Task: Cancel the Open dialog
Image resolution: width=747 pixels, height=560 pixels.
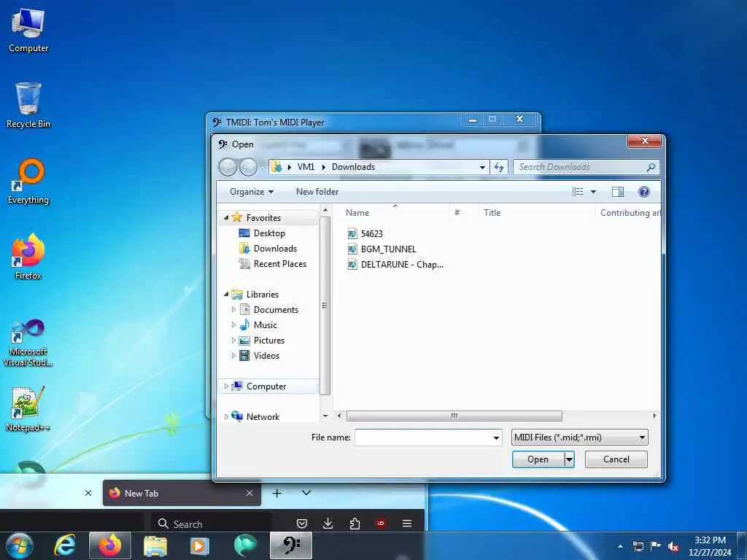Action: pos(616,459)
